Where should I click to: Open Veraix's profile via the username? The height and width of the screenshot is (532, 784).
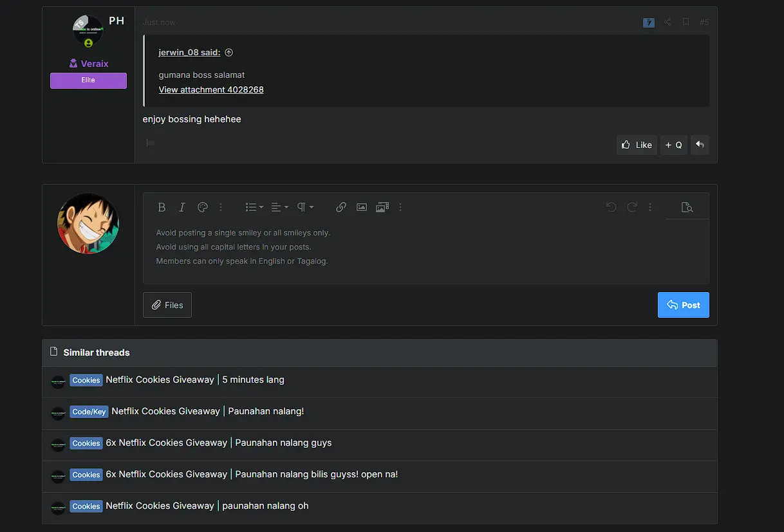pyautogui.click(x=95, y=64)
